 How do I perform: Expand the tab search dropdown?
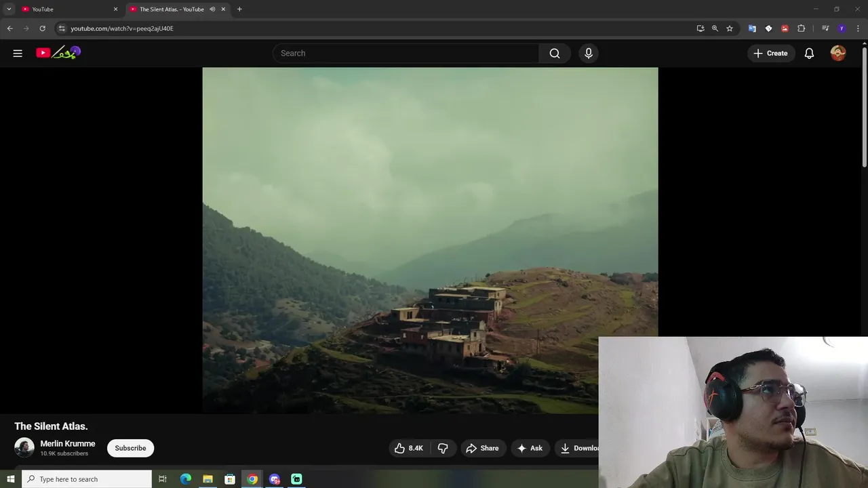[x=9, y=9]
